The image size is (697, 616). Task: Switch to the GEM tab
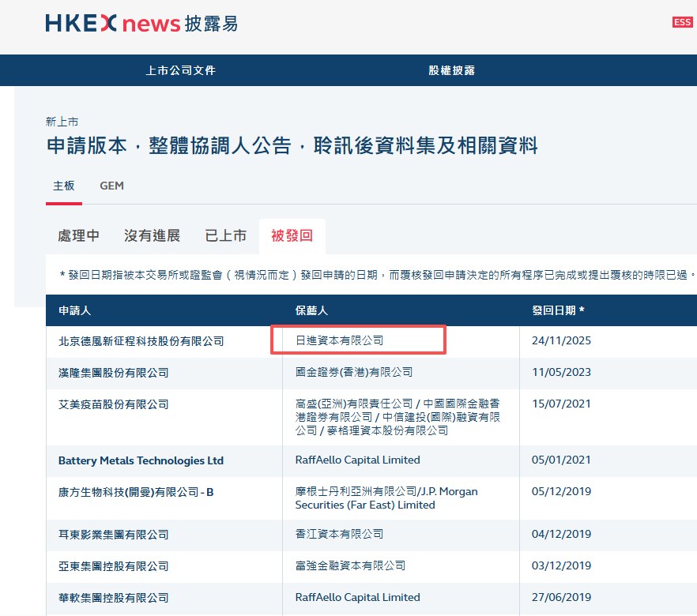pos(111,186)
